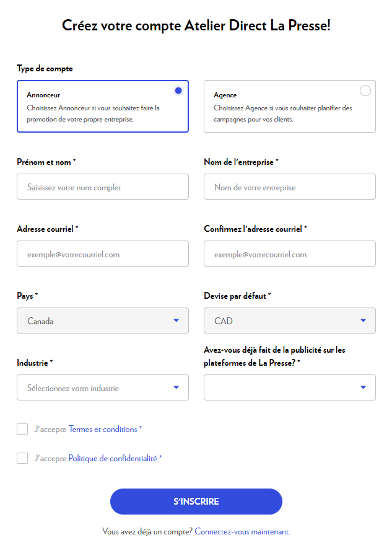Expand the La Presse advertising history dropdown
The width and height of the screenshot is (392, 553).
[x=289, y=387]
